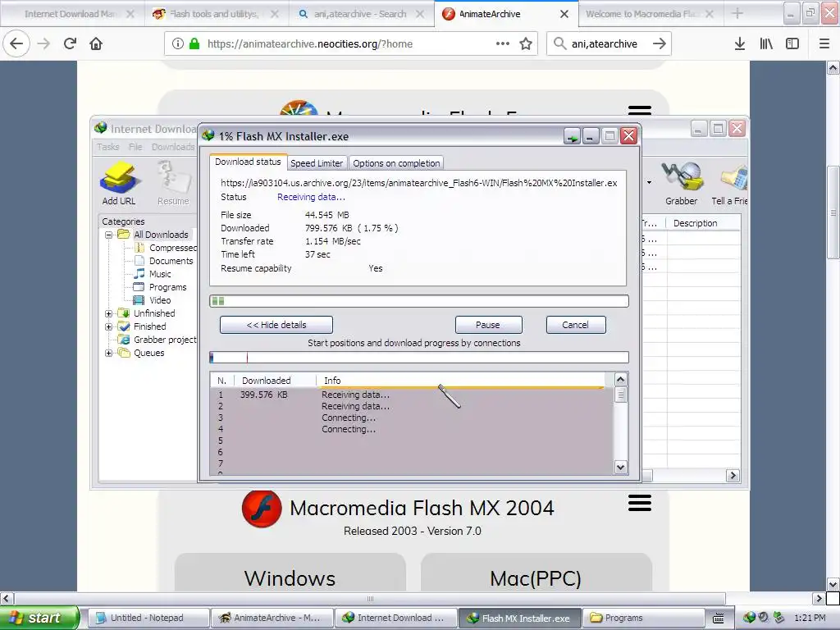Switch to the ani,atearchive Search browser tab

(x=360, y=14)
